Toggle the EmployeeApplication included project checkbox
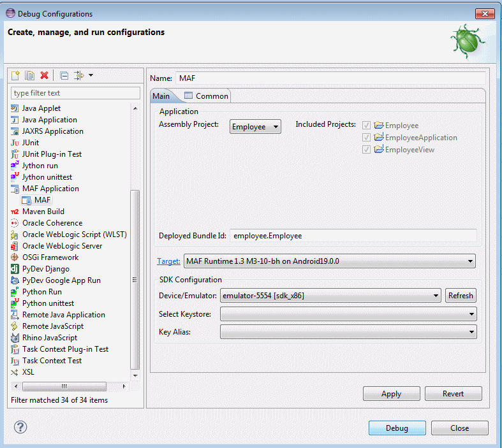 point(366,138)
